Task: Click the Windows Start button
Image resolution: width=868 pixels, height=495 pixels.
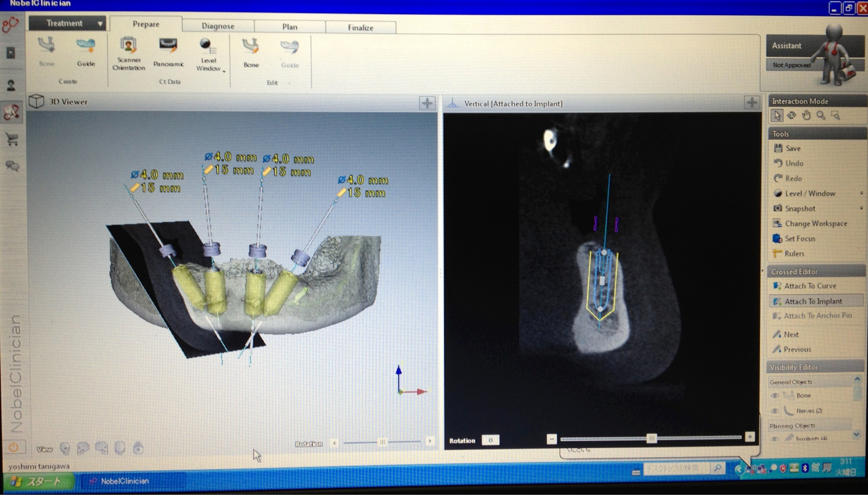Action: [38, 481]
